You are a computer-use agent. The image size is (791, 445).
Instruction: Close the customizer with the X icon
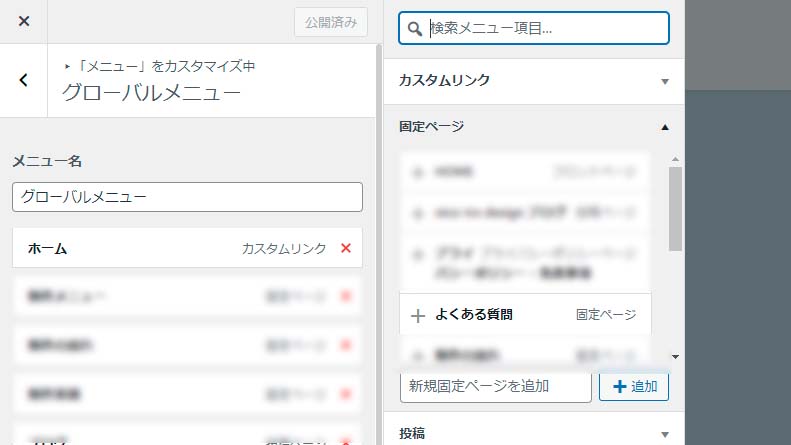pos(24,21)
